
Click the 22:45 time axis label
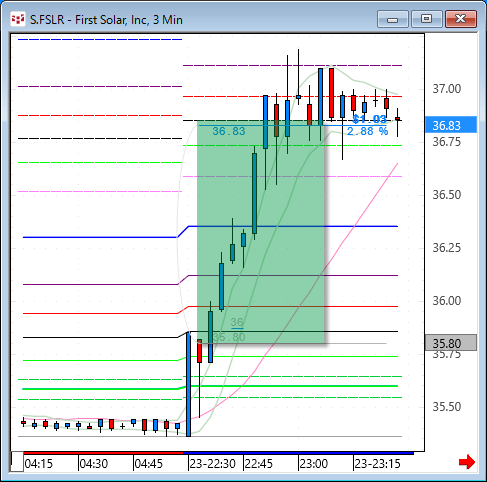(x=259, y=464)
